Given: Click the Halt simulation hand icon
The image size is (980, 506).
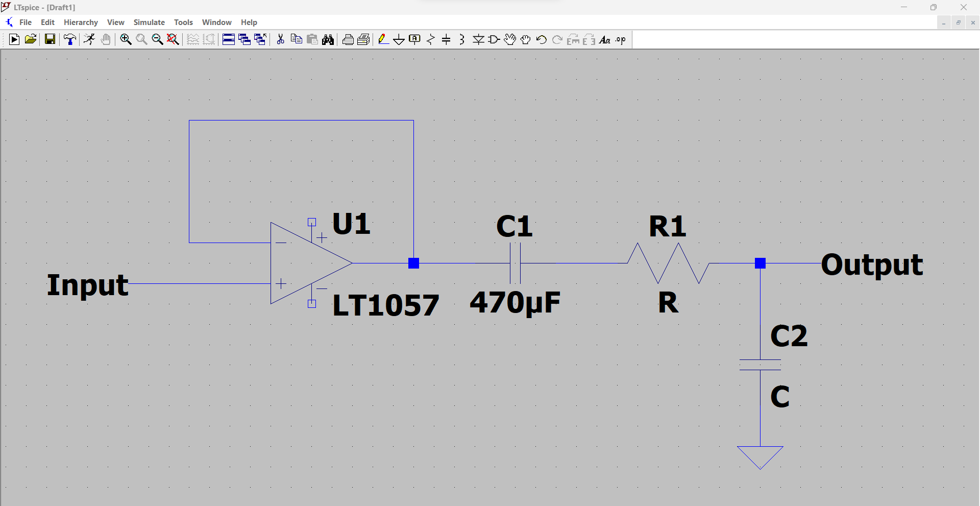Looking at the screenshot, I should [x=106, y=39].
